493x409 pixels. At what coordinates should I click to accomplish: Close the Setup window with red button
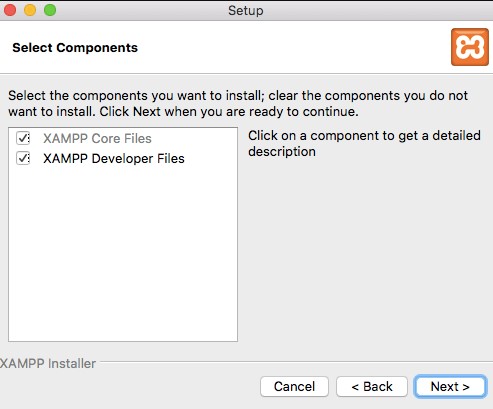click(10, 10)
